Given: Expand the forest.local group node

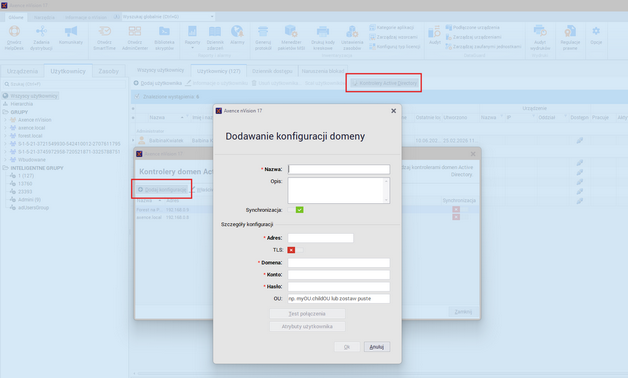Looking at the screenshot, I should (5, 136).
